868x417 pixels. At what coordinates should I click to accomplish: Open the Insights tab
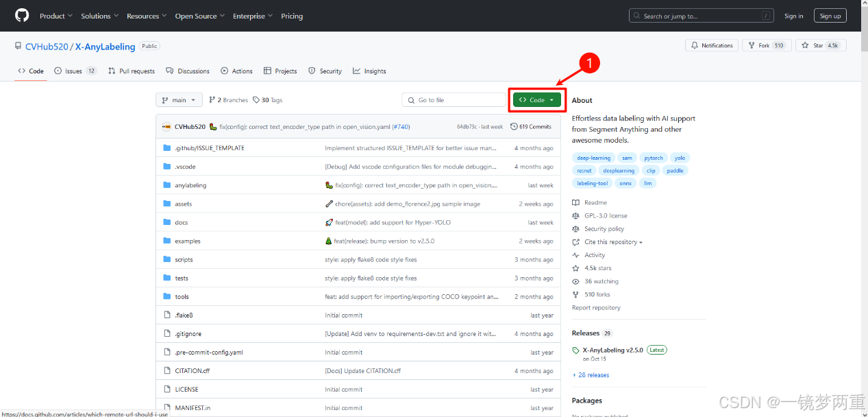(369, 71)
